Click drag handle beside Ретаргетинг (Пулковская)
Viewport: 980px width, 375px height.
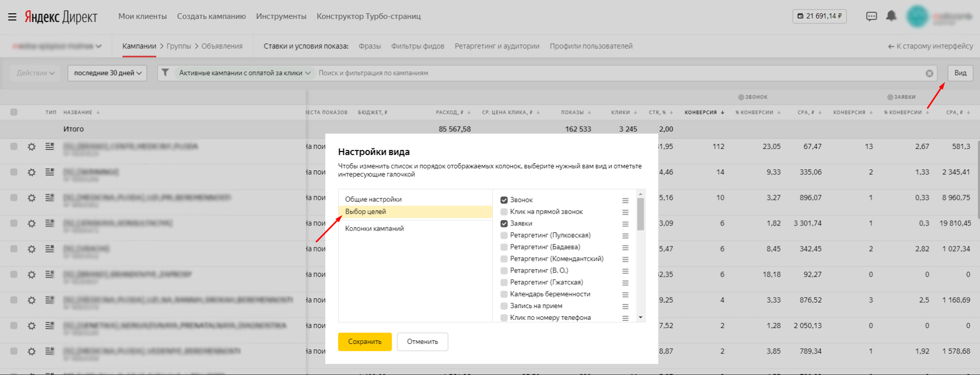[625, 235]
